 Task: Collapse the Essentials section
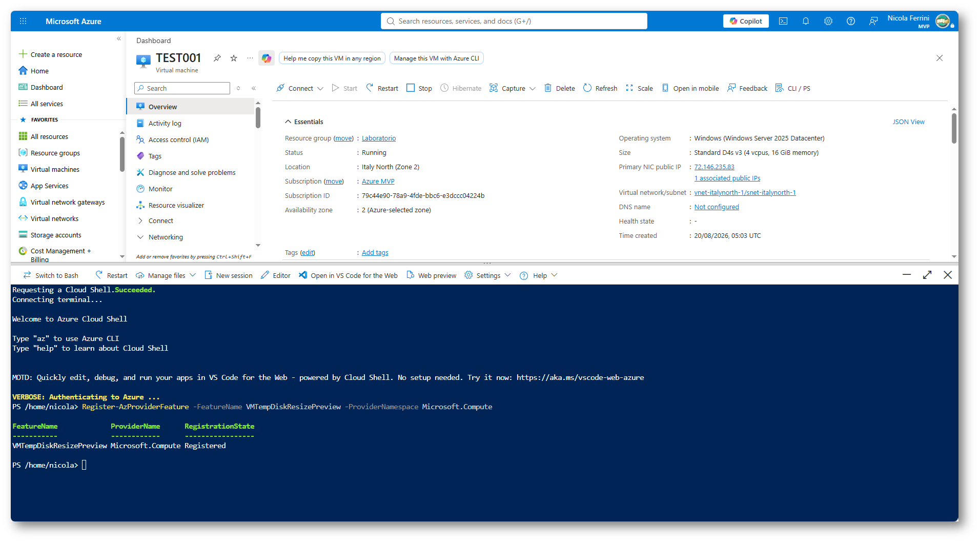click(288, 122)
